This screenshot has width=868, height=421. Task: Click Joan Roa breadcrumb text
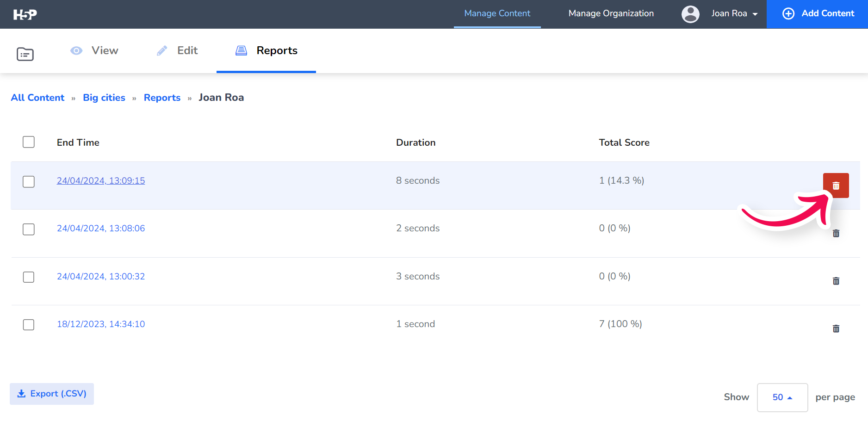(221, 98)
